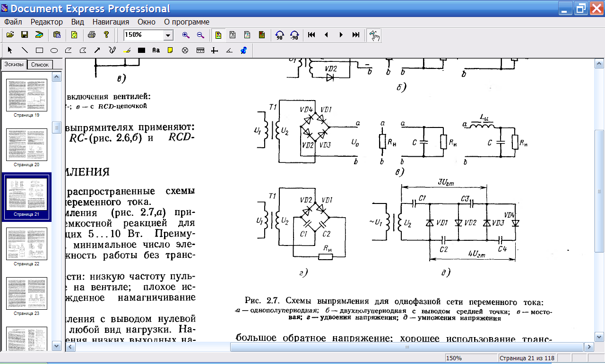605x364 pixels.
Task: Select the ellipse annotation tool
Action: coord(54,50)
